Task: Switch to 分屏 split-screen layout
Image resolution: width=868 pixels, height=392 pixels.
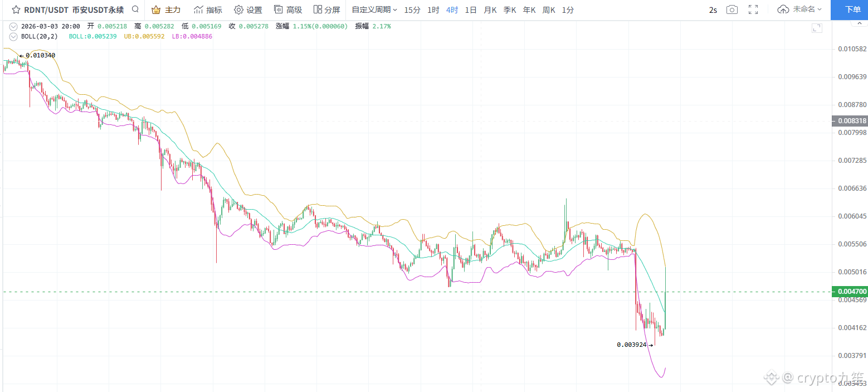Action: 326,9
